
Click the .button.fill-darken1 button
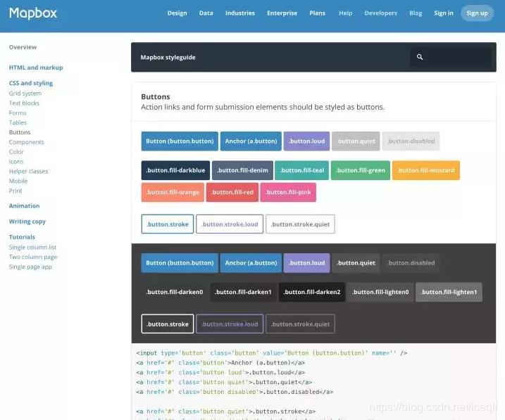[x=243, y=292]
